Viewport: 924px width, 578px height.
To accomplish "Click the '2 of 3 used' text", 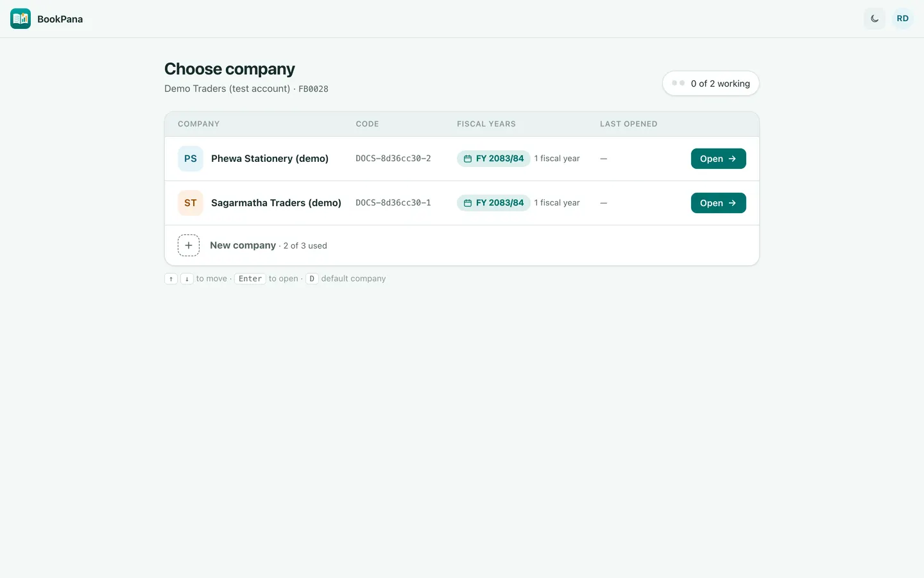I will click(305, 246).
